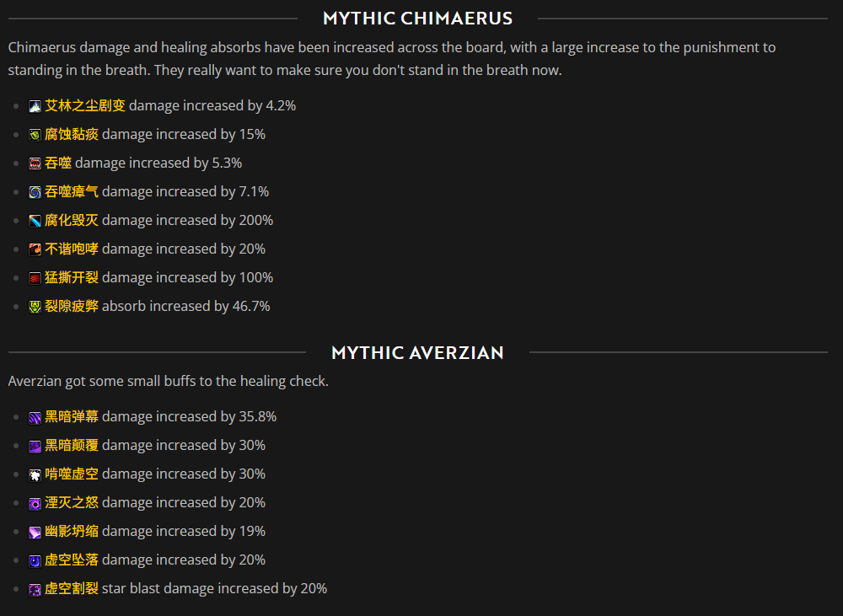Click the 裂隙疲弊 spell icon
The height and width of the screenshot is (616, 843).
(35, 307)
